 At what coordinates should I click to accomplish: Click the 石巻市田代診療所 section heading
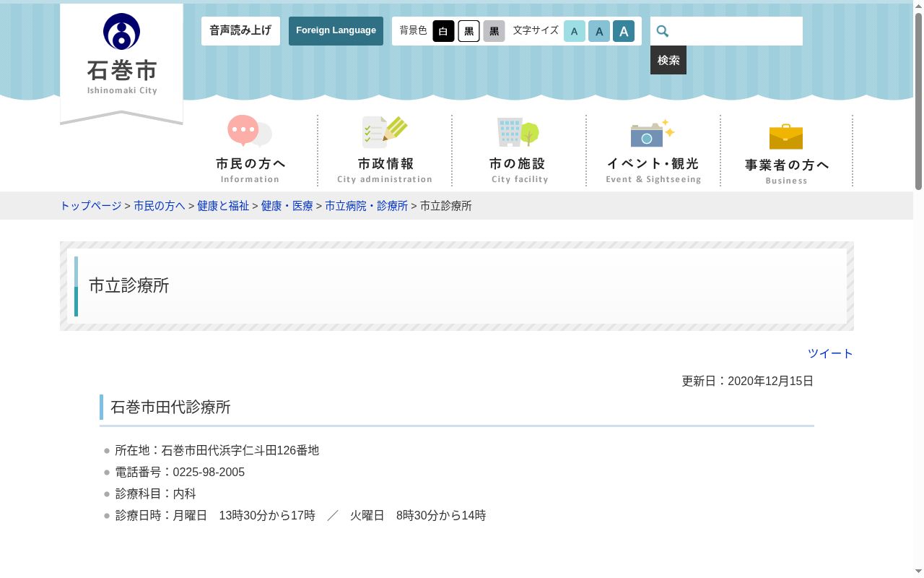170,407
